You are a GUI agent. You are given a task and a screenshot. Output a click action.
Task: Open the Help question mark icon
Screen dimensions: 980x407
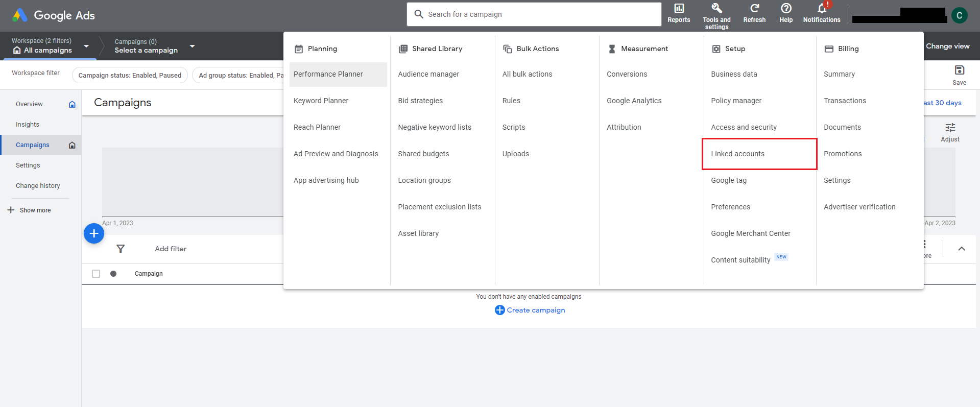pos(786,9)
